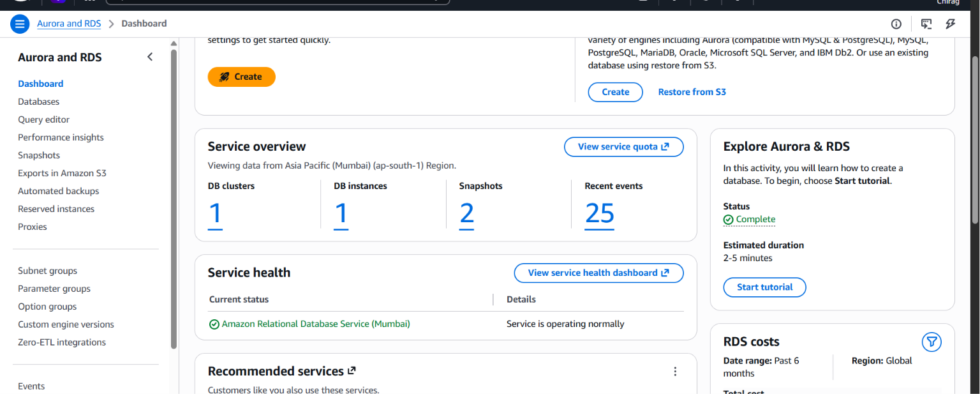The height and width of the screenshot is (394, 980).
Task: Click the main page vertical scrollbar
Action: [974, 140]
